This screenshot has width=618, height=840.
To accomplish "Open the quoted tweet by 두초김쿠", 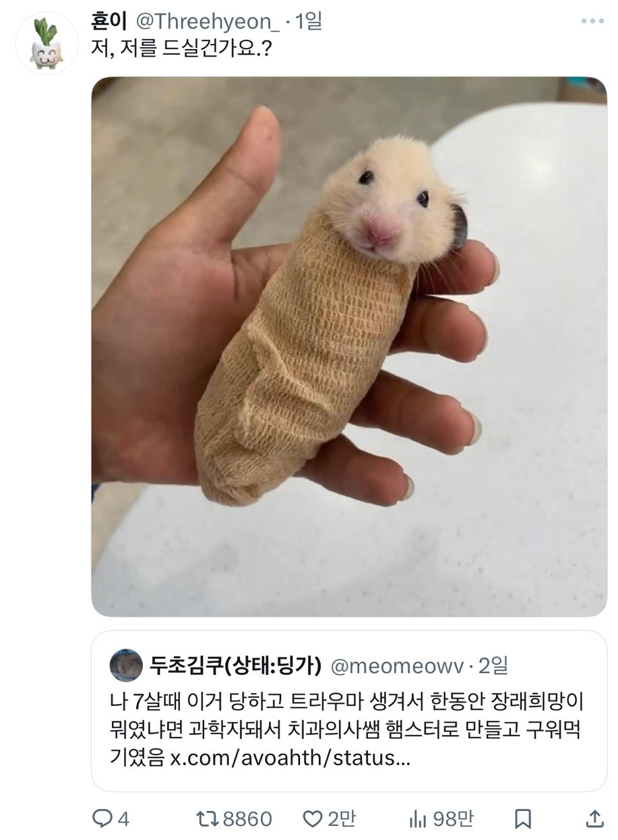I will coord(349,711).
